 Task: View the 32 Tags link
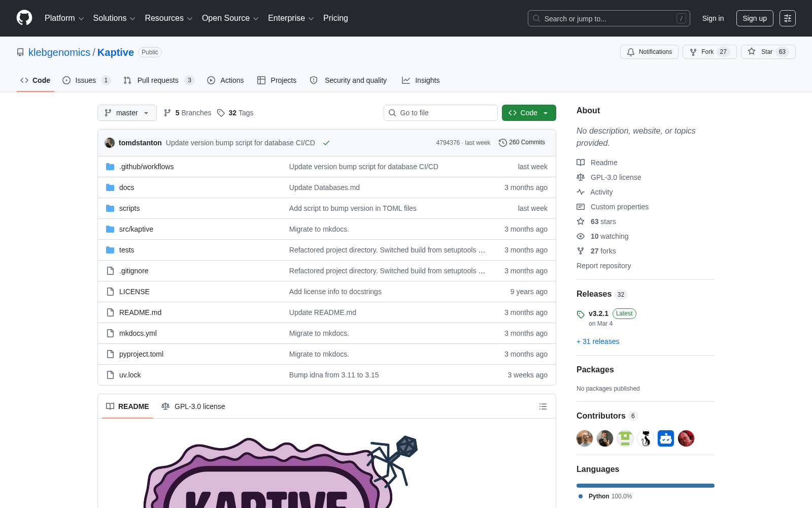pos(235,113)
